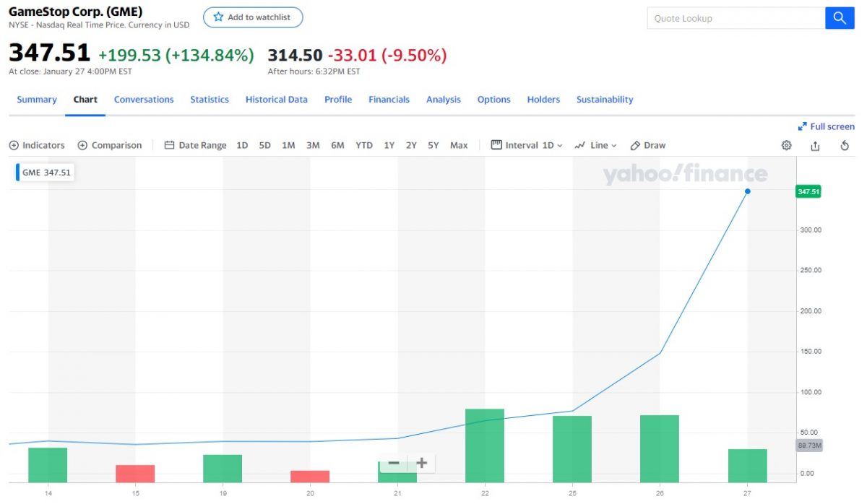
Task: Switch to the Historical Data tab
Action: (276, 100)
